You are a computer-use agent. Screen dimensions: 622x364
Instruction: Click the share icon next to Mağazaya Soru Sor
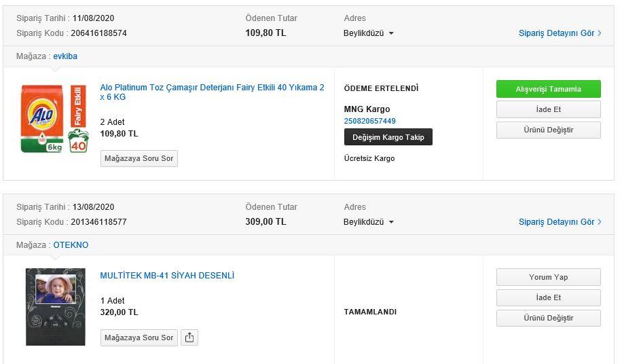point(189,338)
